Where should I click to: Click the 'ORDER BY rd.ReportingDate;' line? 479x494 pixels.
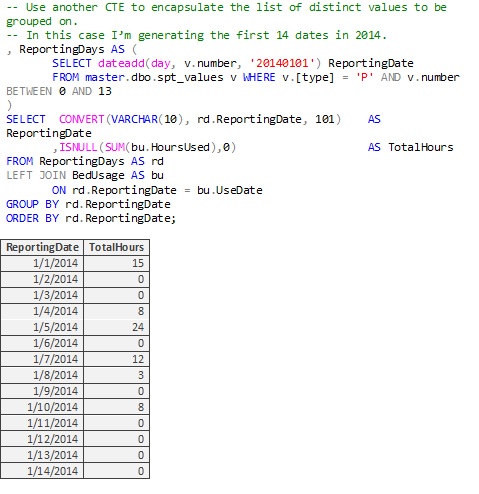[x=91, y=218]
